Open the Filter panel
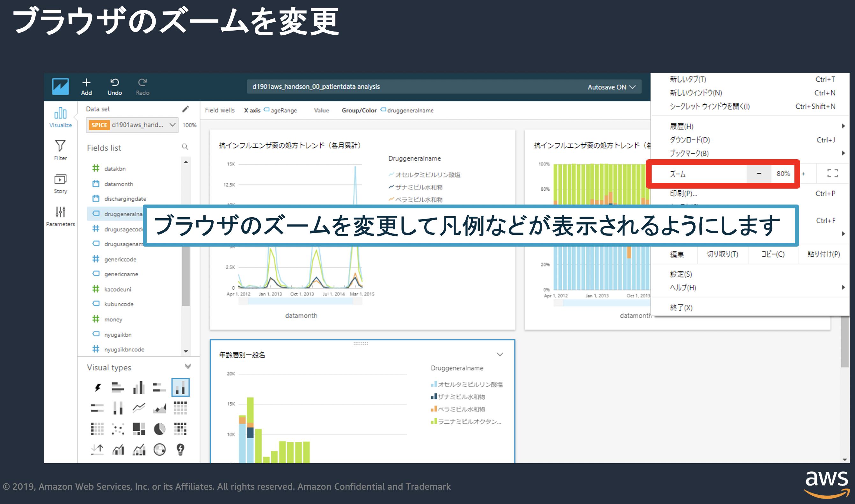Viewport: 855px width, 504px height. point(61,150)
